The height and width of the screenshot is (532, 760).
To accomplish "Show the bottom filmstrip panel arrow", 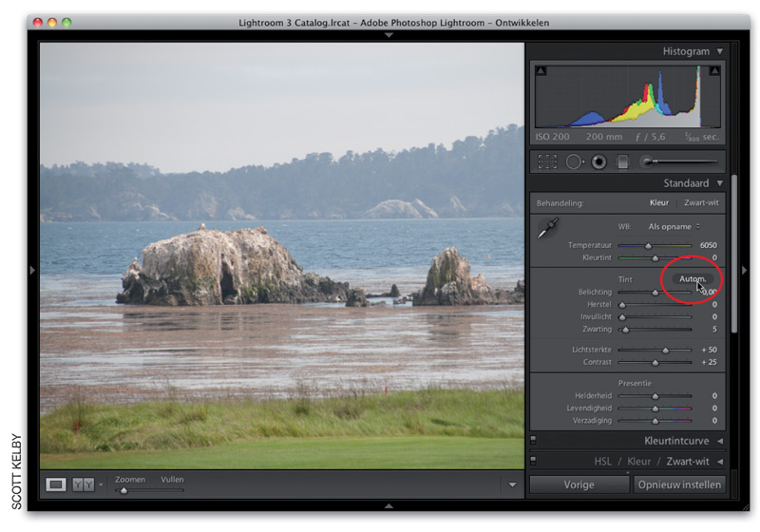I will pos(389,505).
